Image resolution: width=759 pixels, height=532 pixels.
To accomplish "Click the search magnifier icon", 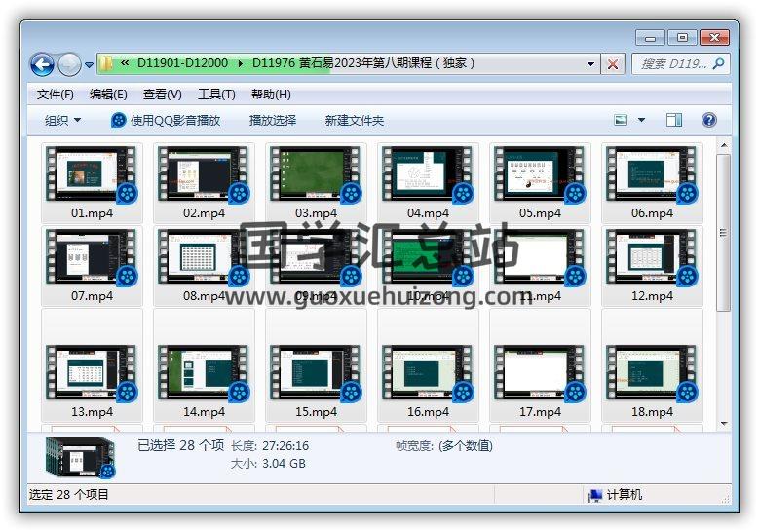I will click(719, 64).
